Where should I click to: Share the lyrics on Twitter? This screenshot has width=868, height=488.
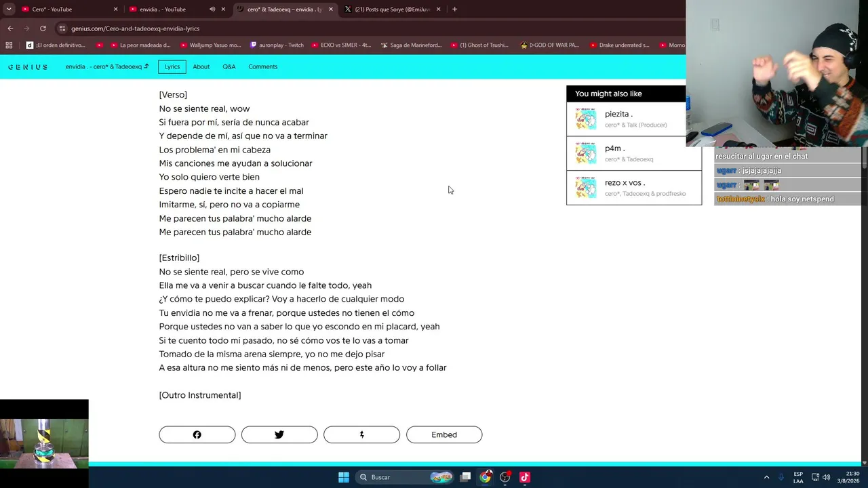pos(279,434)
